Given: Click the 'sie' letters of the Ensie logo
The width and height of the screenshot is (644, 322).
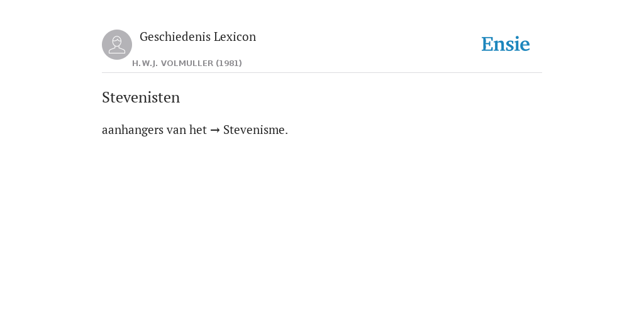Looking at the screenshot, I should [x=518, y=44].
